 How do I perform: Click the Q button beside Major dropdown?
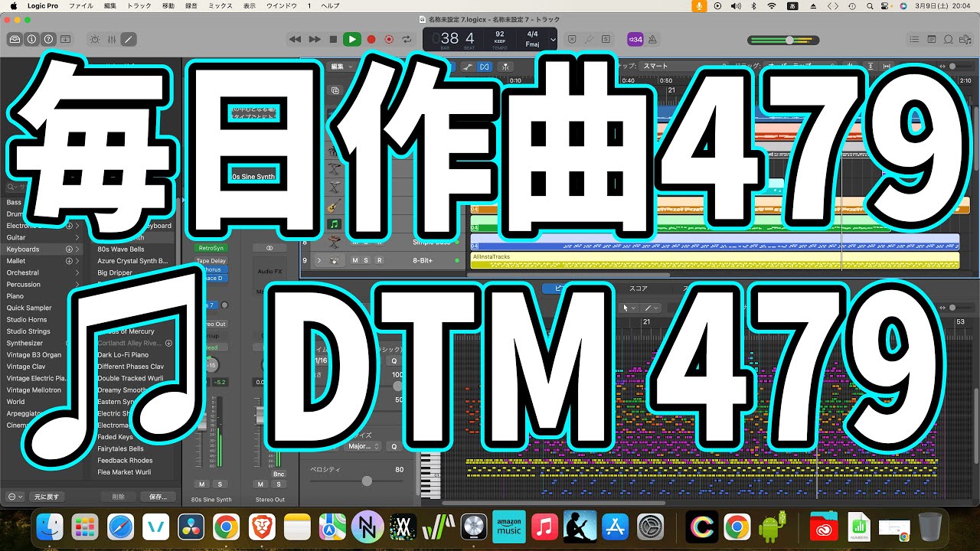point(394,446)
